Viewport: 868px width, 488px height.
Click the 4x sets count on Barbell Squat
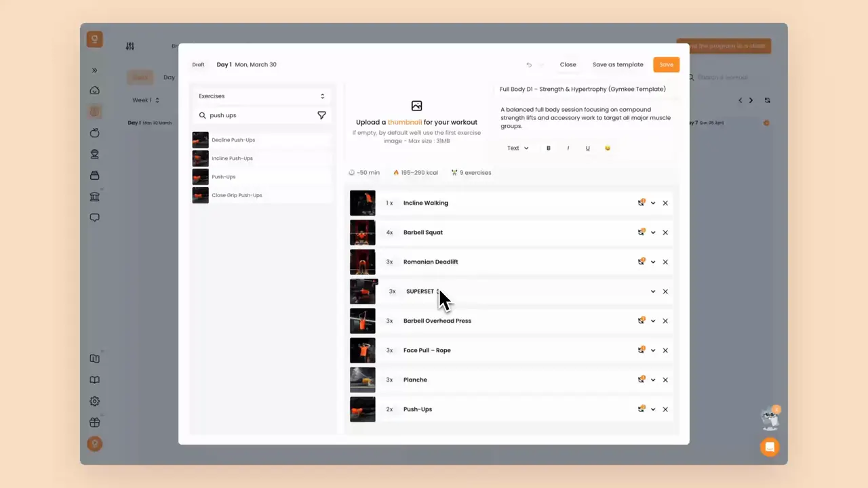click(x=389, y=232)
